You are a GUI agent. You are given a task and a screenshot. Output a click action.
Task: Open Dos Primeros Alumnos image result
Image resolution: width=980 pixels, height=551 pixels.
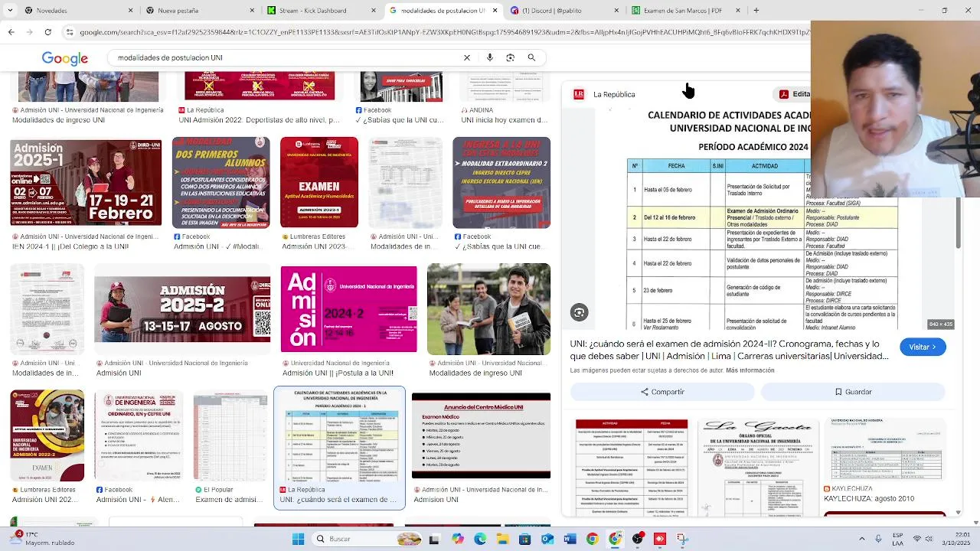point(221,182)
